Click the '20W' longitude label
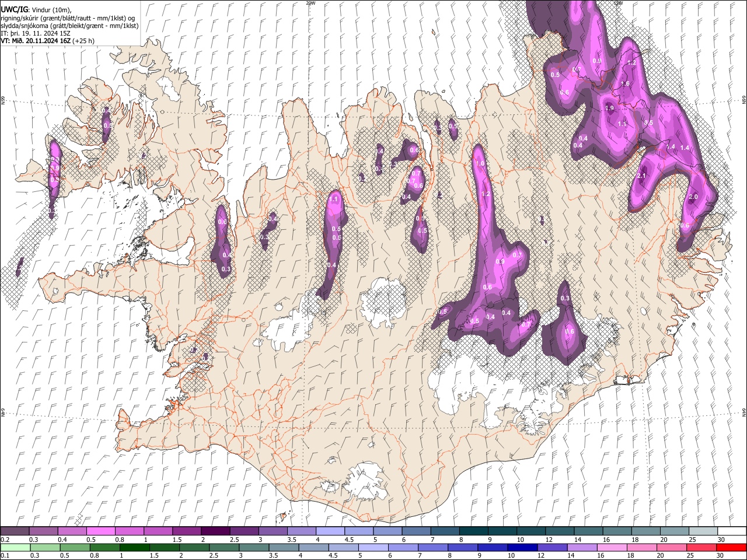The height and width of the screenshot is (560, 747). tap(310, 3)
